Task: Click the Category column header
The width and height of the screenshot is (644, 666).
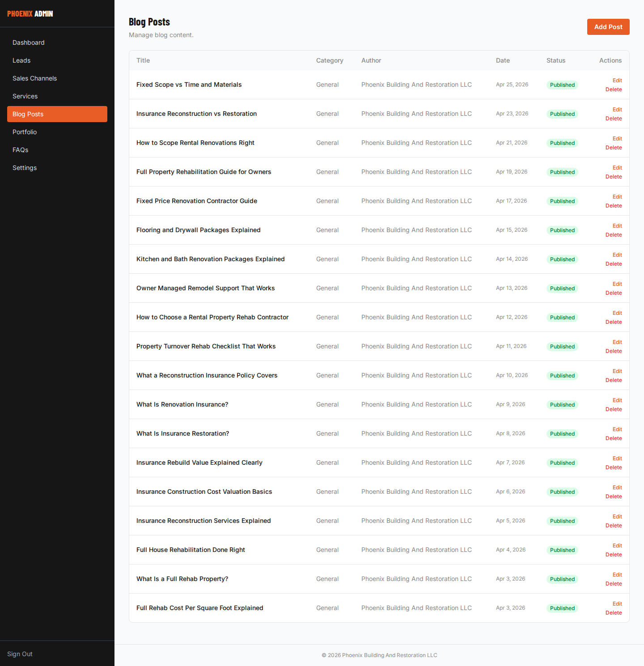Action: click(330, 60)
